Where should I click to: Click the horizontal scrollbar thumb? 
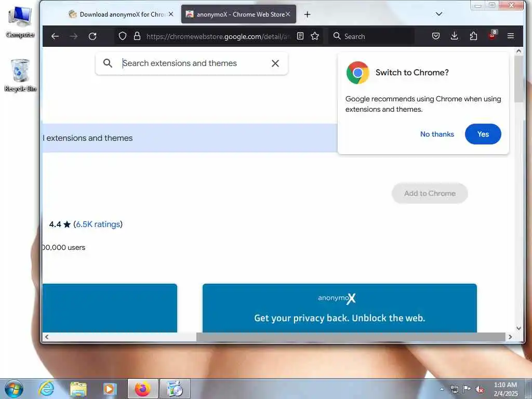pyautogui.click(x=351, y=337)
